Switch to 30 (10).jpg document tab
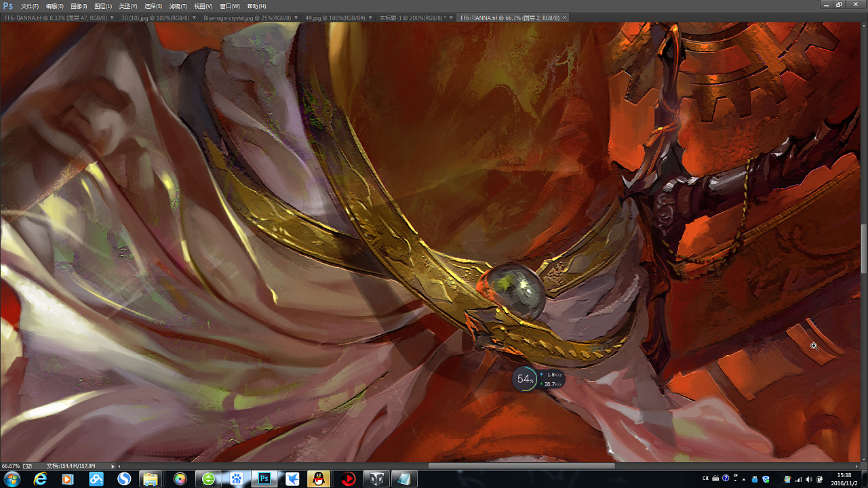This screenshot has width=868, height=488. pos(155,18)
